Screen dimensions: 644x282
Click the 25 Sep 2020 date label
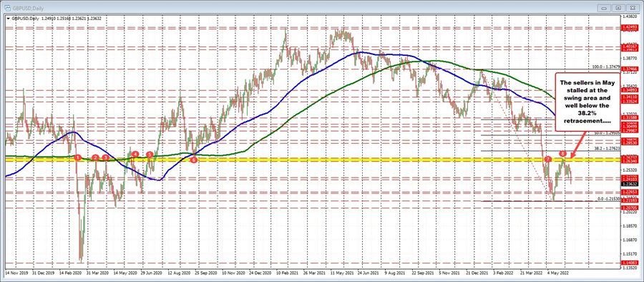point(206,272)
